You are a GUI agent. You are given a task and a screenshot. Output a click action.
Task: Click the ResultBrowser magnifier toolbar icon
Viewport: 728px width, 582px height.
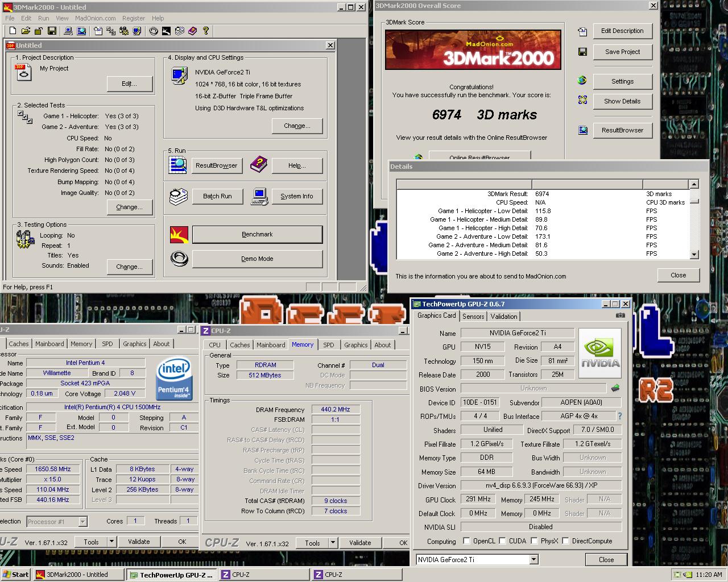(x=81, y=31)
